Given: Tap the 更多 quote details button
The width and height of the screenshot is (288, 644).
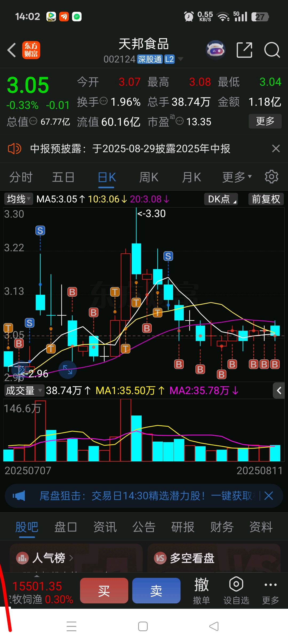Looking at the screenshot, I should point(265,121).
